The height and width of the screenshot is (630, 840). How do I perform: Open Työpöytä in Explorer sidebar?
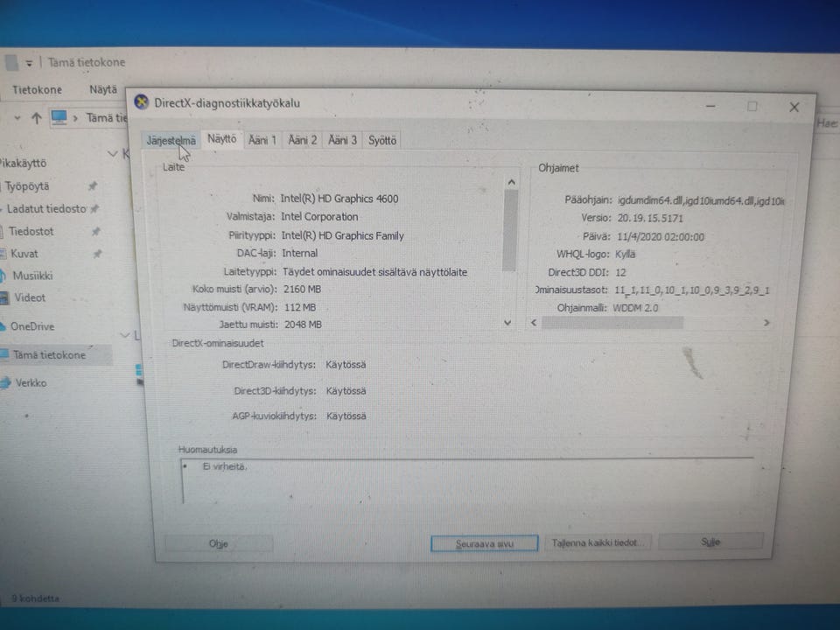click(27, 186)
